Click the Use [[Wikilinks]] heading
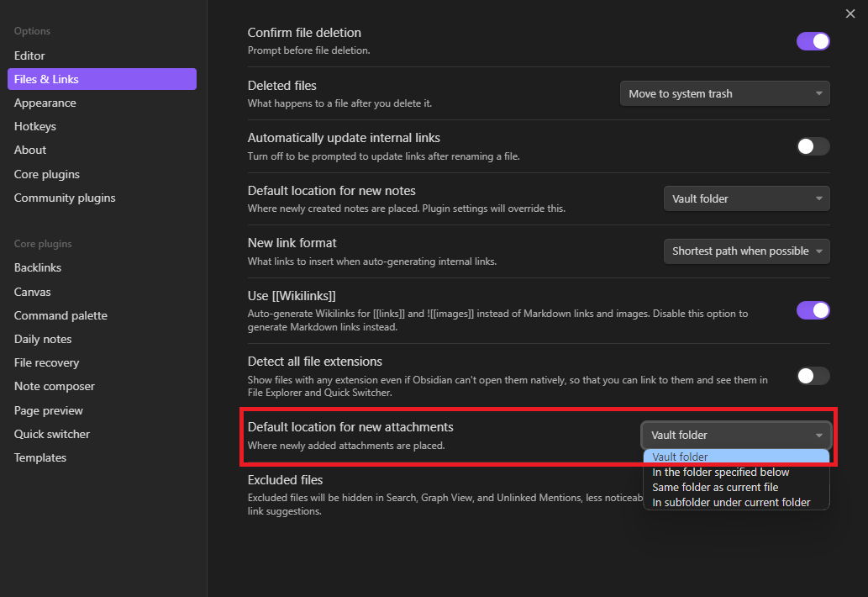The height and width of the screenshot is (597, 868). (292, 296)
